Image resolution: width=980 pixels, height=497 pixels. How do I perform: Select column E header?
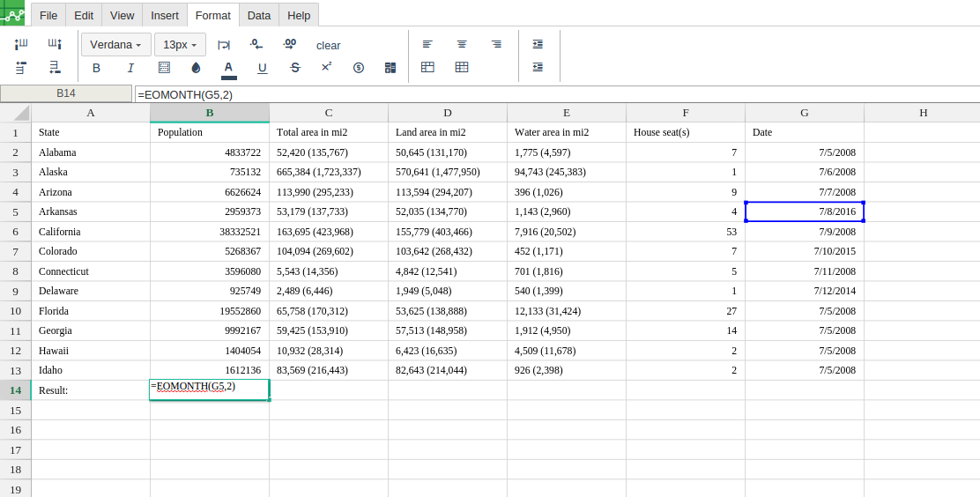567,113
